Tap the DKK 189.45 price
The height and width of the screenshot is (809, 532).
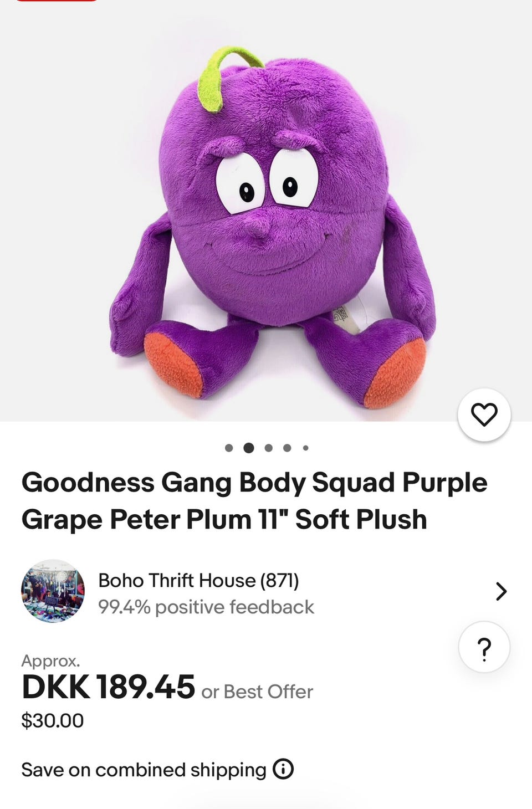point(109,687)
